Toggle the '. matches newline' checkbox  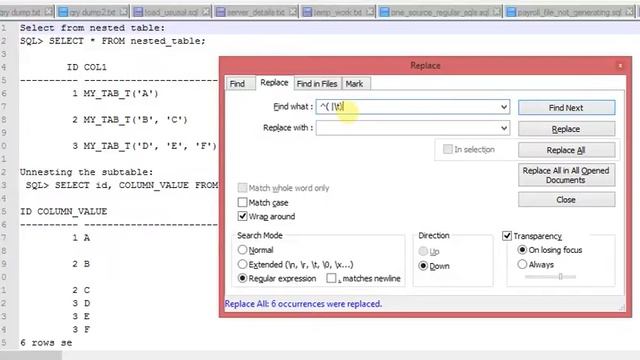[331, 278]
